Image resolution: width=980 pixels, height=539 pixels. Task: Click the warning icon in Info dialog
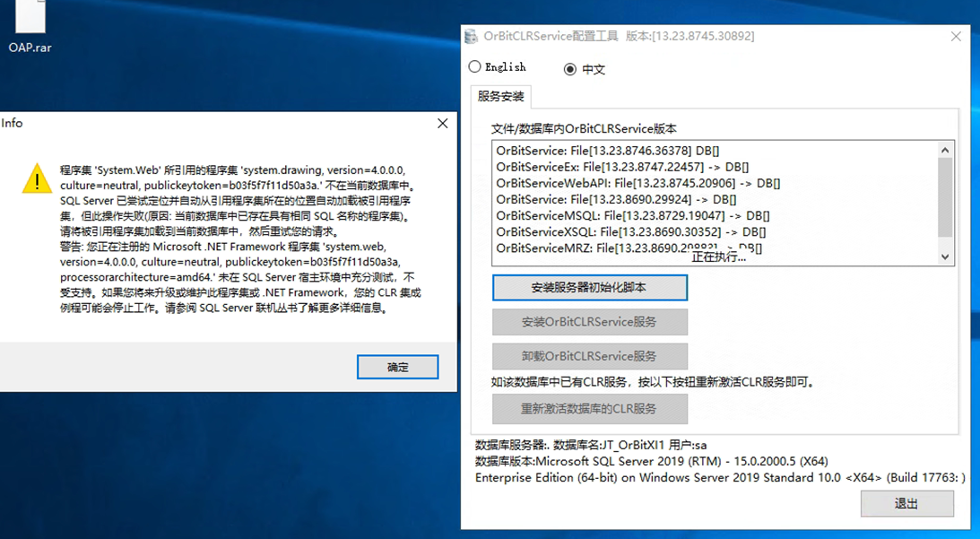38,178
